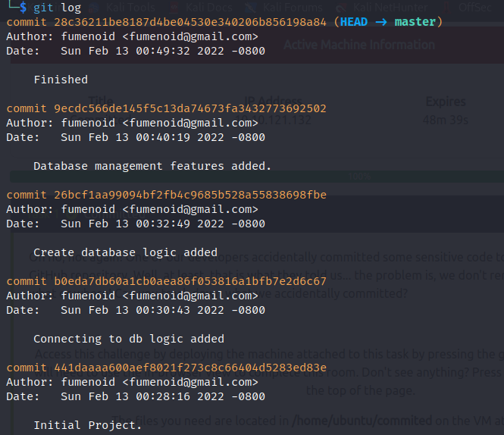Click the '48m 39s' expiry timer
The width and height of the screenshot is (504, 435).
pos(446,120)
